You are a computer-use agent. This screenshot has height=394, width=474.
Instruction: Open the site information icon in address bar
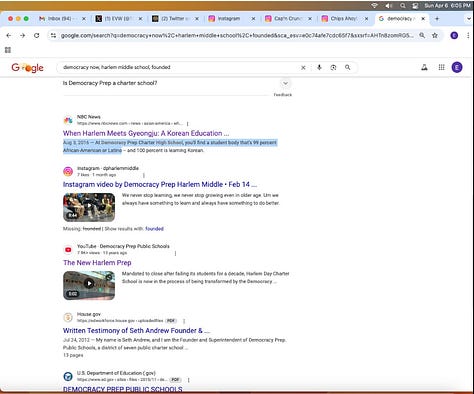tap(53, 35)
